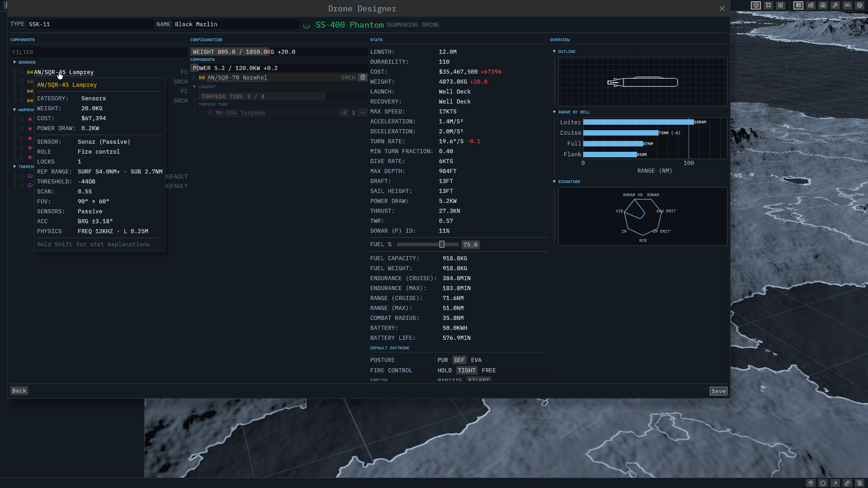This screenshot has height=488, width=868.
Task: Collapse the Loadout section
Action: pos(194,87)
